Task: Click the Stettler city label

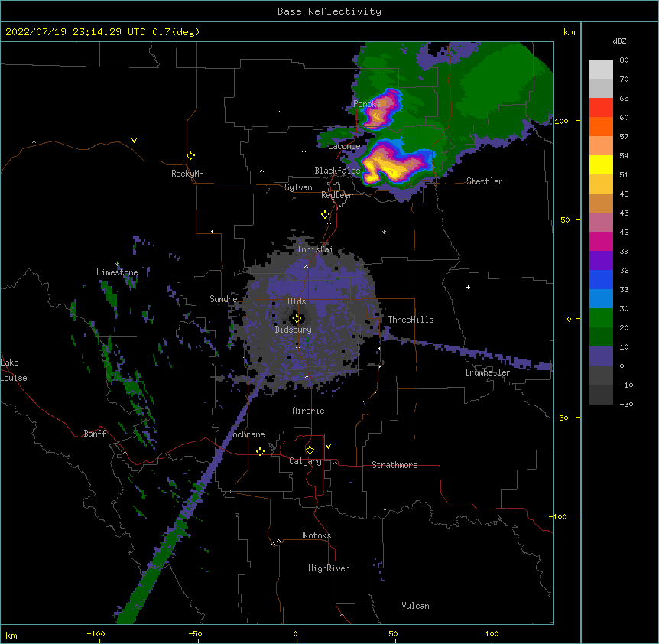Action: [x=485, y=181]
